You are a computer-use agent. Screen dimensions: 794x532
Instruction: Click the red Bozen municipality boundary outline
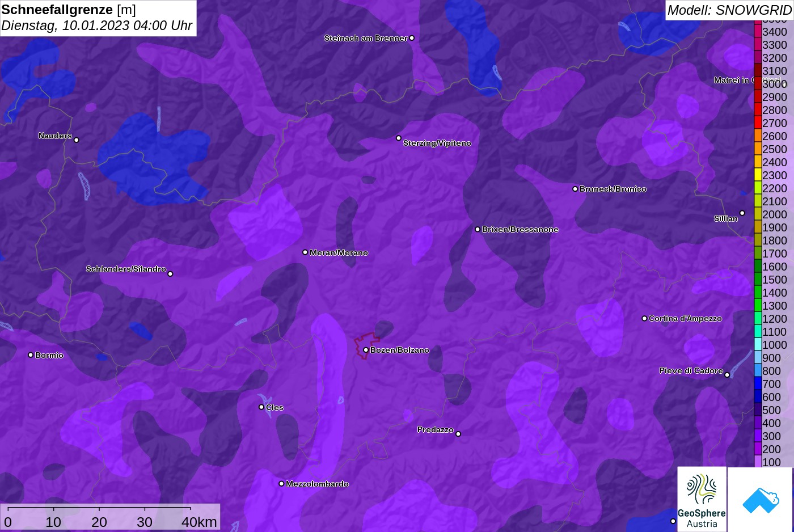point(367,345)
